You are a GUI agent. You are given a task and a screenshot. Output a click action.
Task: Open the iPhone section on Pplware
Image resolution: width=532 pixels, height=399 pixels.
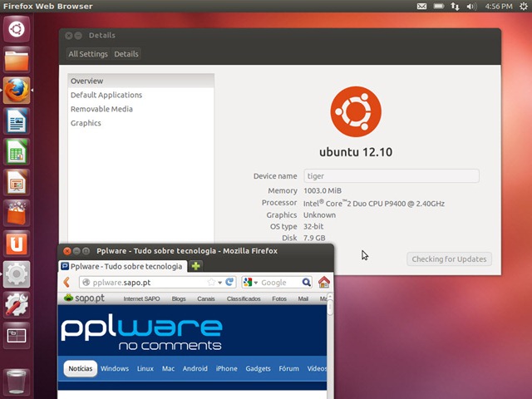click(x=227, y=368)
